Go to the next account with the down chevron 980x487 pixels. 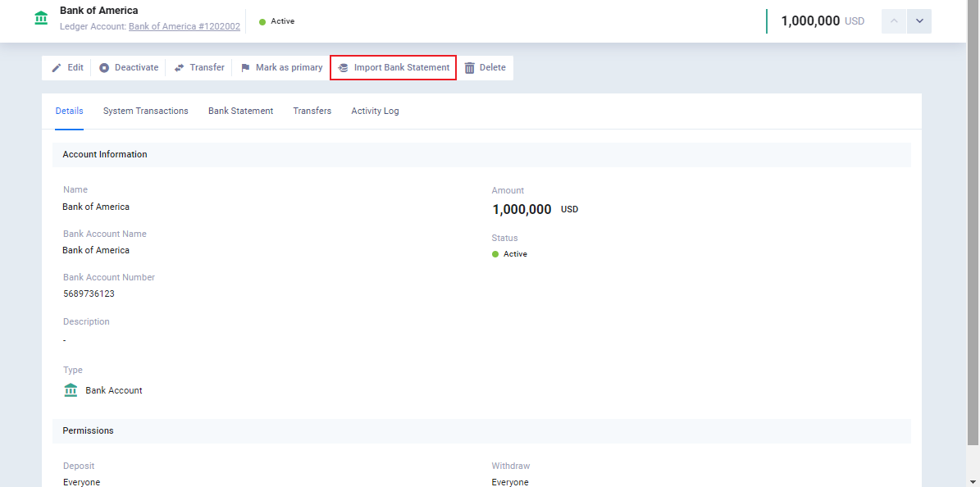point(919,21)
